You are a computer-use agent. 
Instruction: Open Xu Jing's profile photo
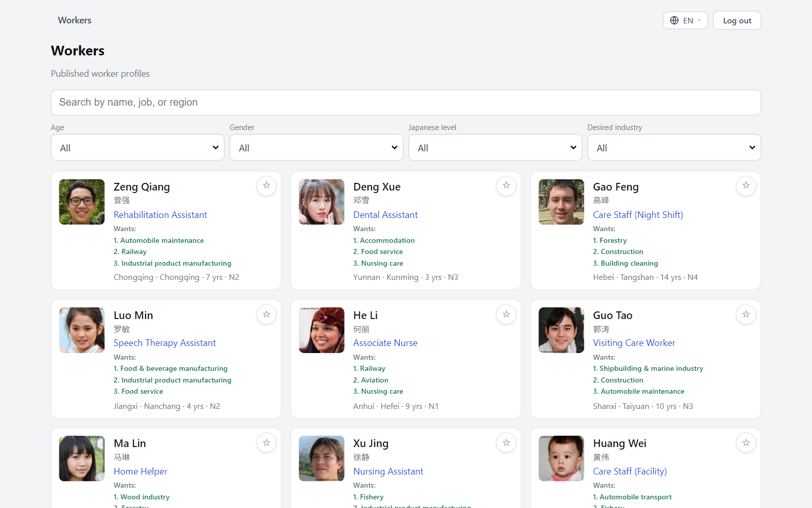(322, 458)
